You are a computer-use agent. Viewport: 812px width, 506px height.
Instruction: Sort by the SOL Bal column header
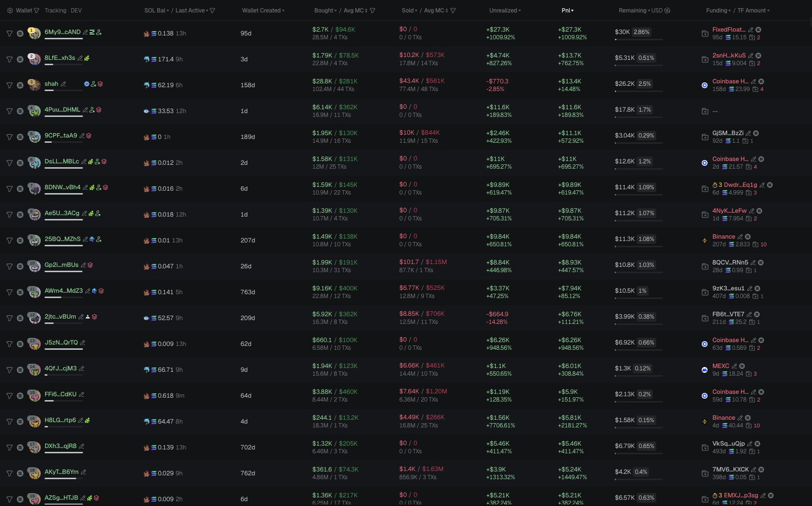pyautogui.click(x=156, y=11)
